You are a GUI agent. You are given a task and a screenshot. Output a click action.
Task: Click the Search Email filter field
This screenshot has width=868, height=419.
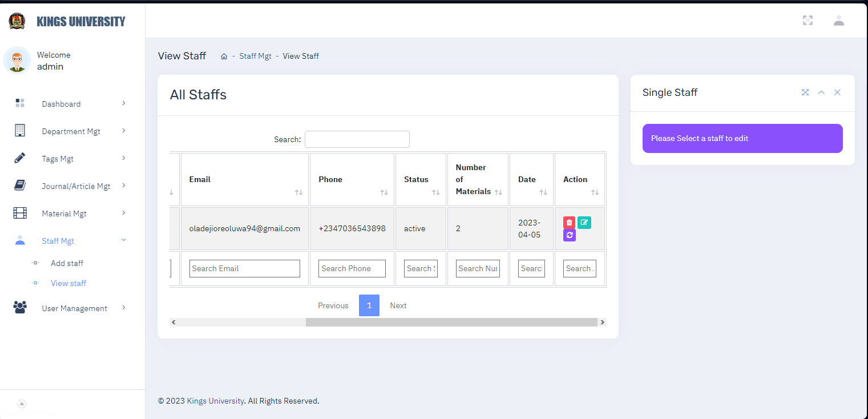tap(244, 268)
